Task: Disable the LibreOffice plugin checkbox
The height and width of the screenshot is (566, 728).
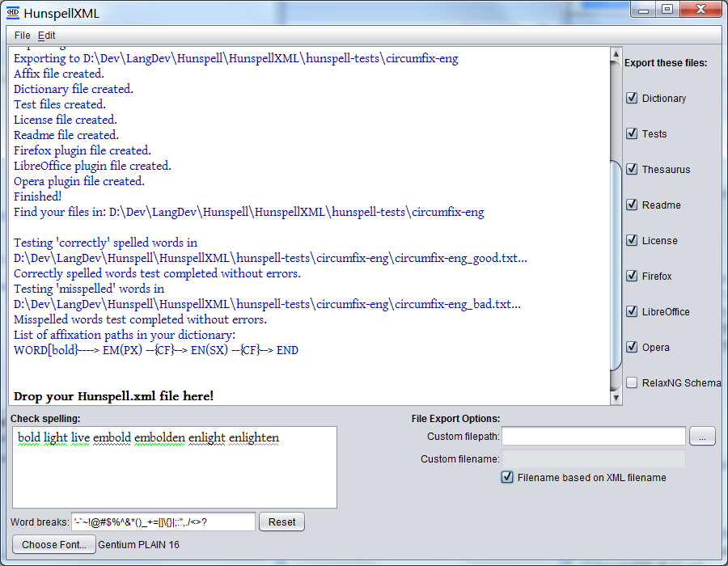Action: 632,311
